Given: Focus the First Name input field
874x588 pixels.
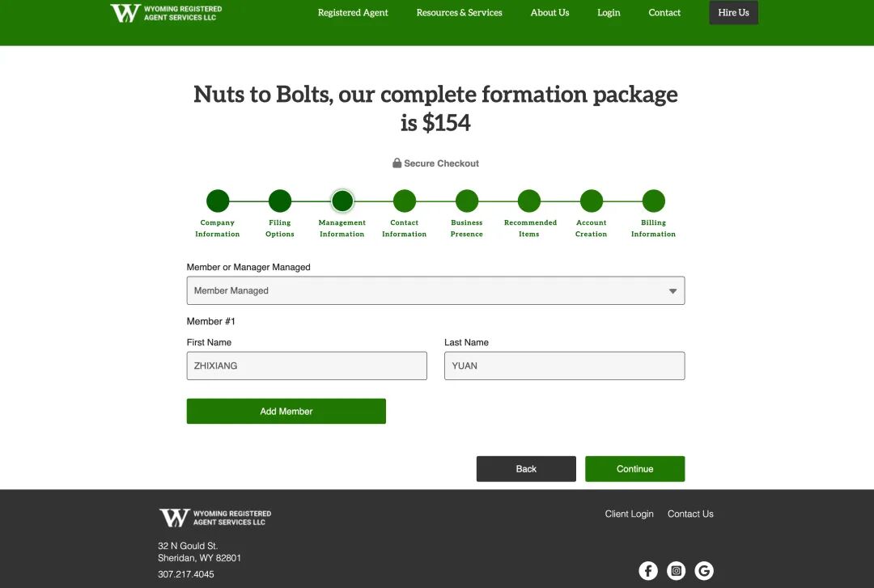Looking at the screenshot, I should (307, 366).
